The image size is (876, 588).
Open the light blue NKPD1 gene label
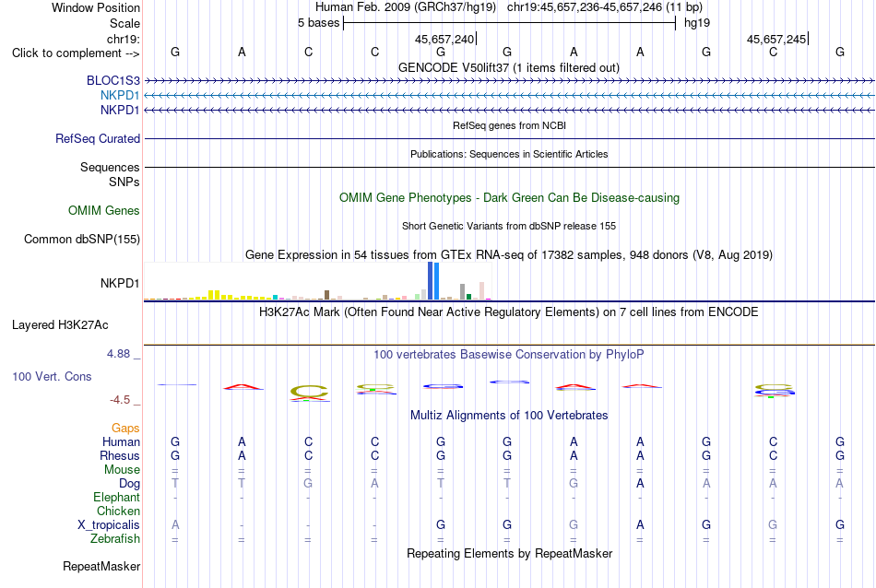click(x=120, y=96)
